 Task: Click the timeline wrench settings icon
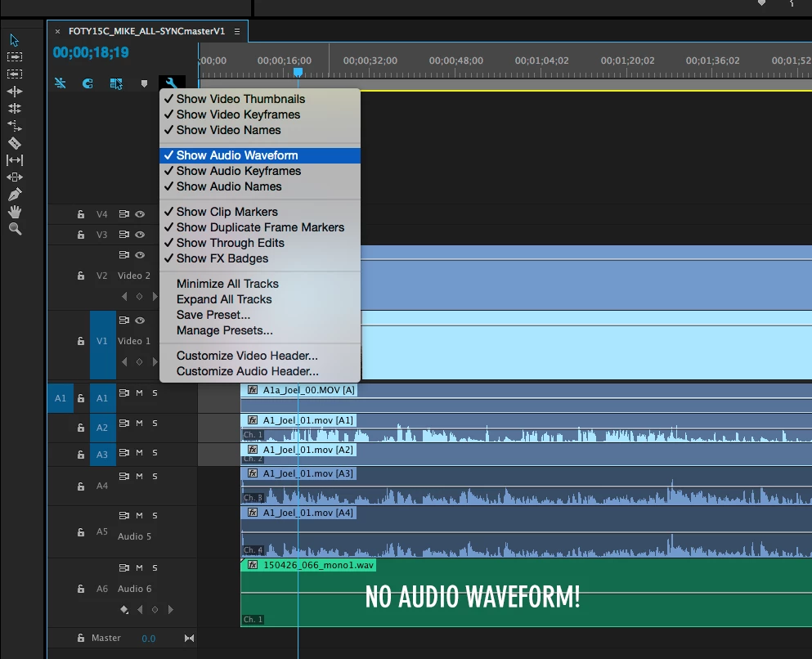tap(171, 83)
